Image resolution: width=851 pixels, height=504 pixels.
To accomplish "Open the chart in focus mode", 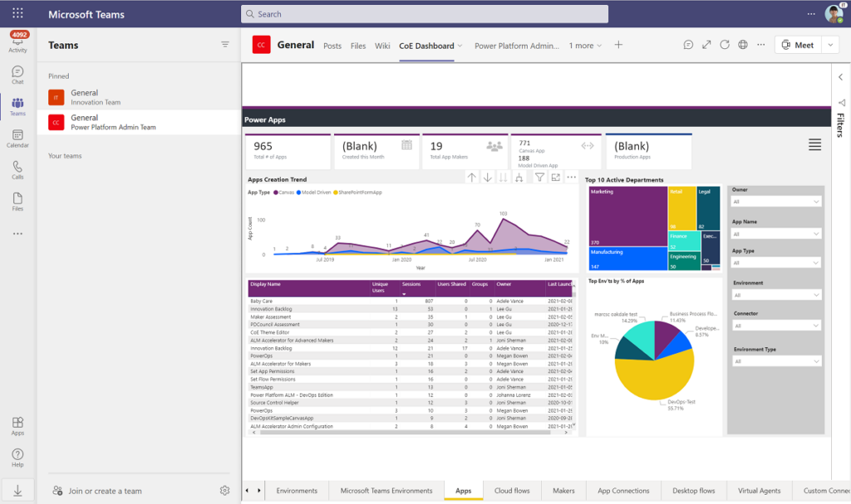I will tap(555, 178).
